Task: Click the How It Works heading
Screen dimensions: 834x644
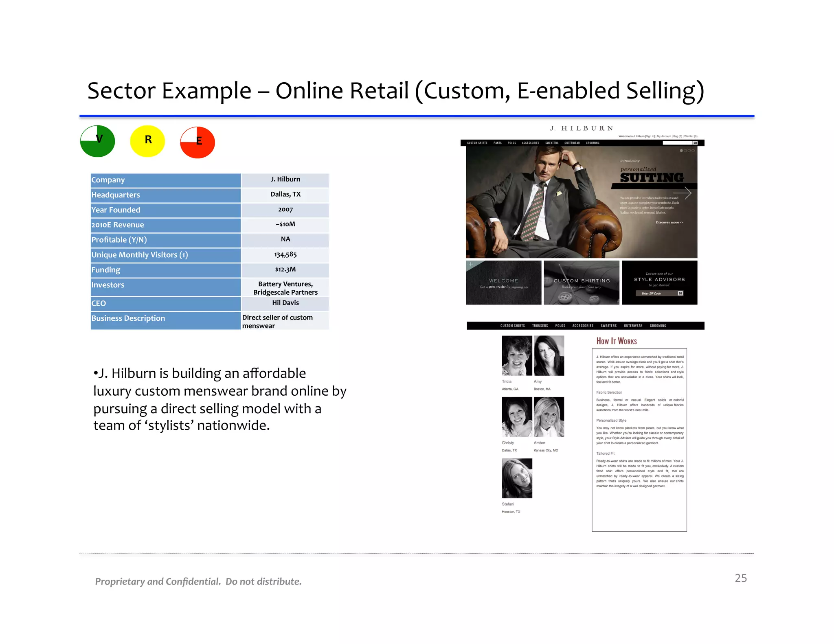Action: (617, 341)
